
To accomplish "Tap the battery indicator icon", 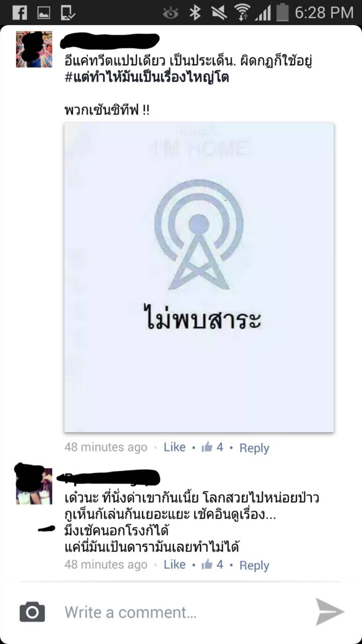I will click(283, 13).
